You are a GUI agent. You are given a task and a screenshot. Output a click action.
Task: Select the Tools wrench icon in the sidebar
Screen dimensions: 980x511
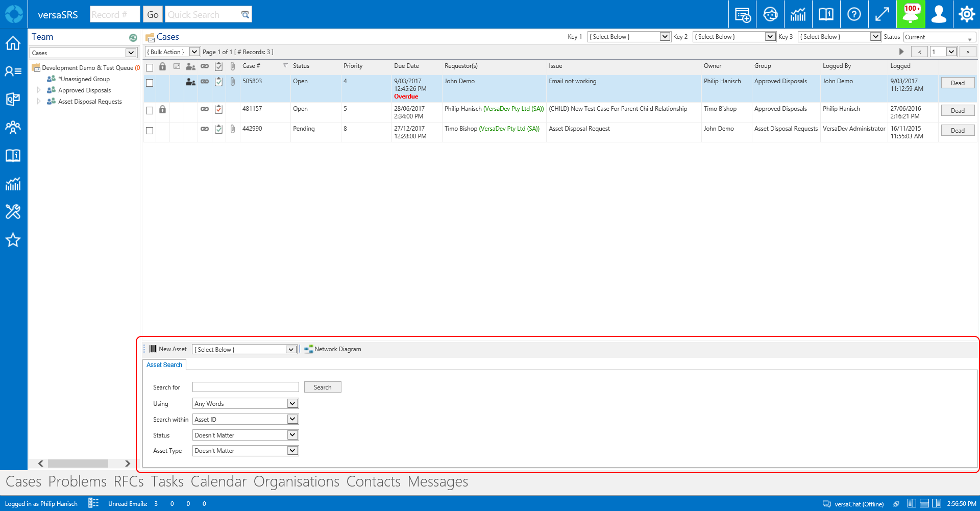(x=13, y=212)
